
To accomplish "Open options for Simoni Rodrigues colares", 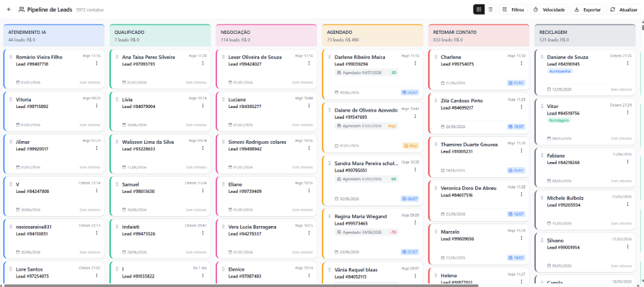I will pos(309,148).
